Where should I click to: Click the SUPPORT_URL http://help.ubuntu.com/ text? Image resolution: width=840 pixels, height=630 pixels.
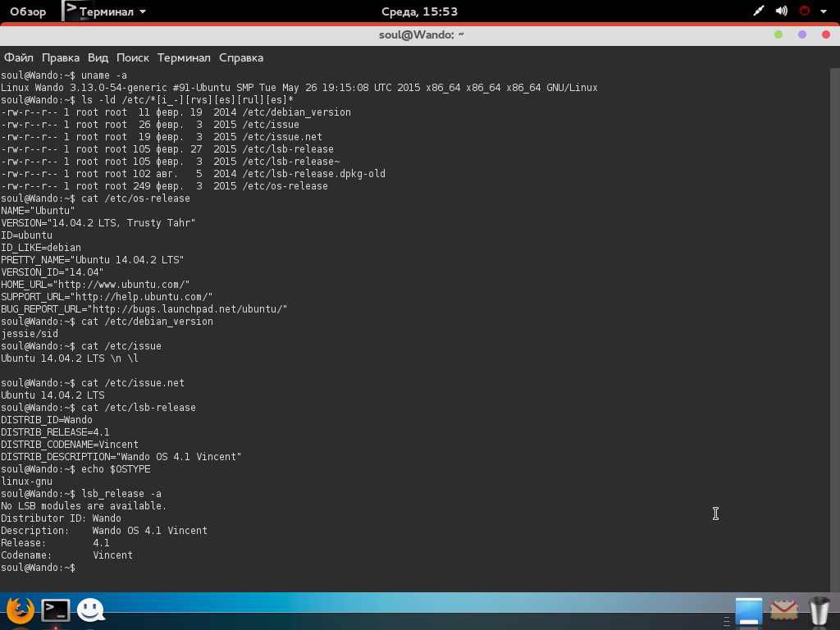[x=107, y=297]
